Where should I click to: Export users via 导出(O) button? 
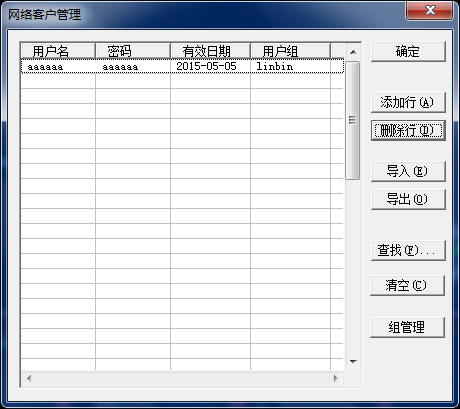tap(408, 199)
